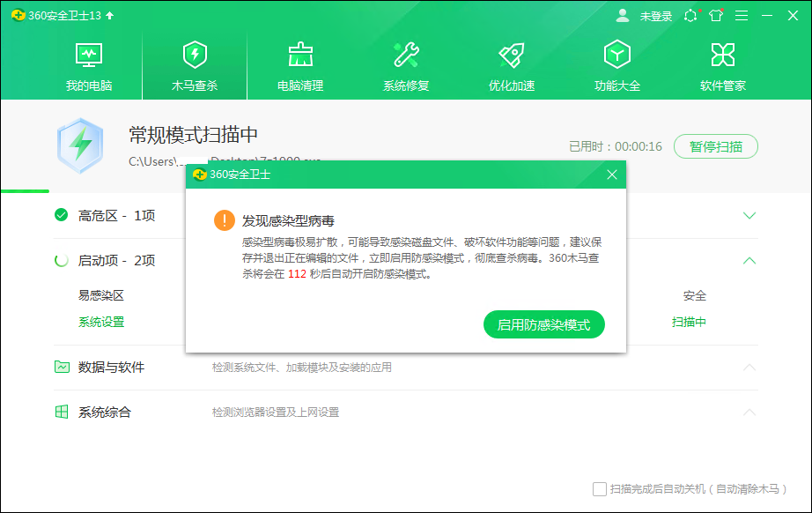Open 系统修复 wrench icon

tap(405, 55)
